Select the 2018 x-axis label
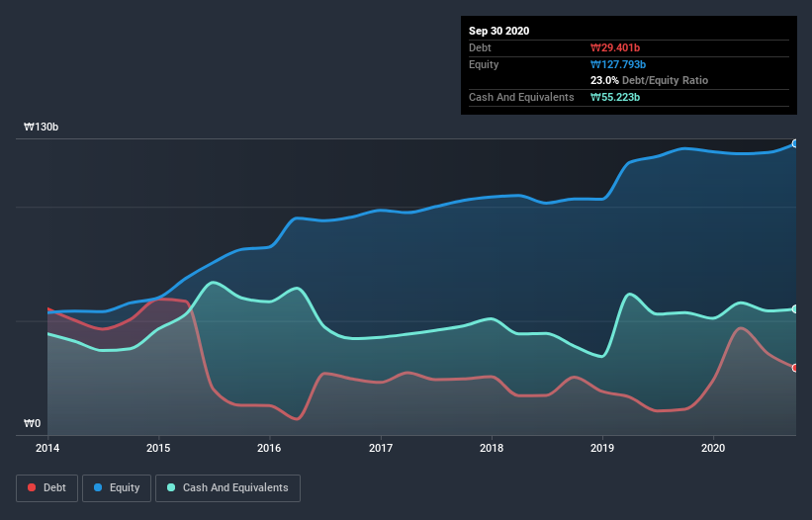This screenshot has height=520, width=812. point(492,448)
